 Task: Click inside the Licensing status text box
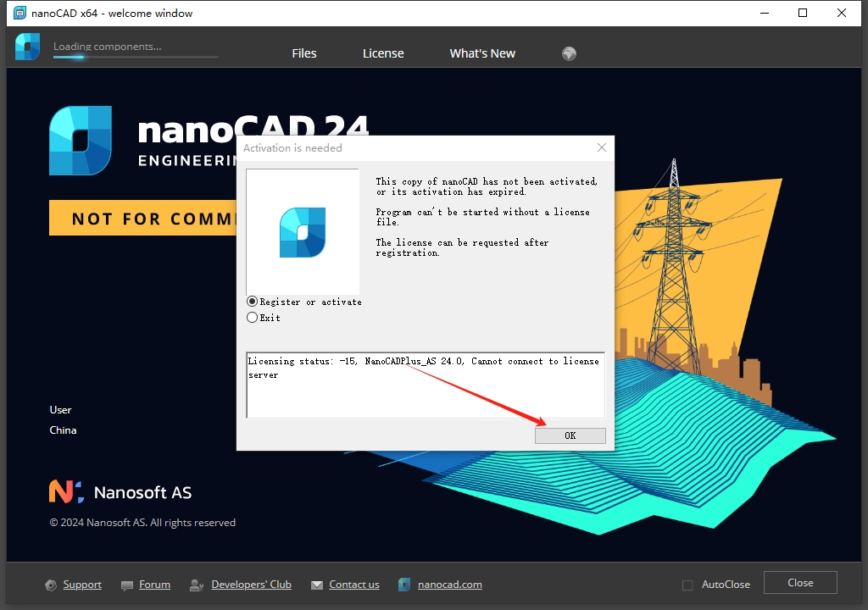426,385
